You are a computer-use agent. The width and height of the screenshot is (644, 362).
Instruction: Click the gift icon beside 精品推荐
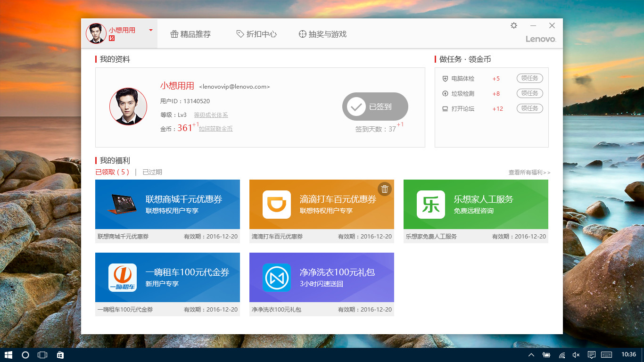(x=174, y=34)
